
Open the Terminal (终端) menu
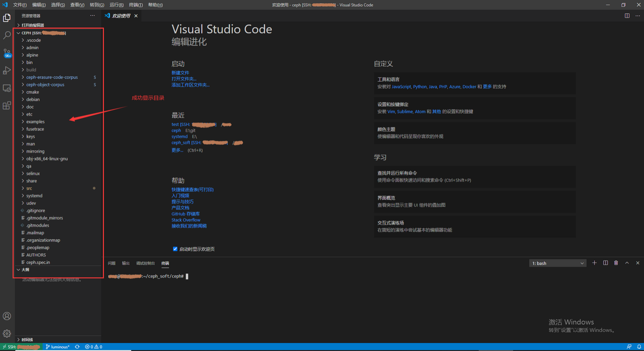[x=135, y=5]
